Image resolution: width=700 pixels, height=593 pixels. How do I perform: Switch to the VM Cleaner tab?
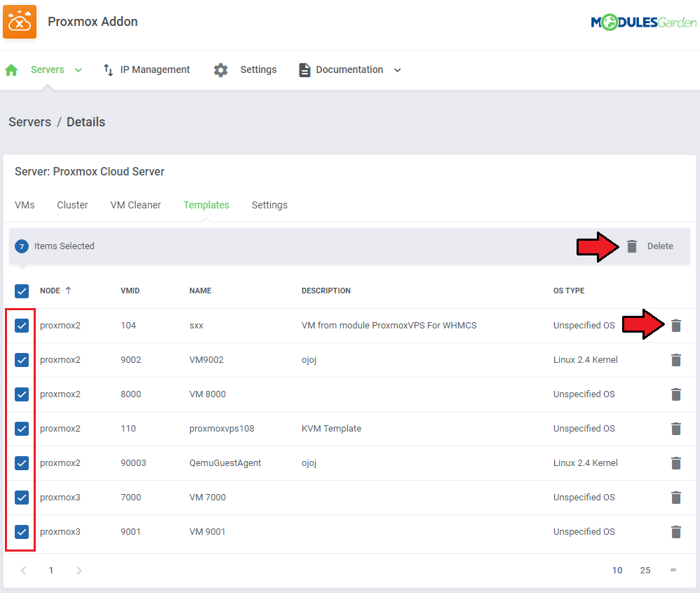click(x=135, y=205)
